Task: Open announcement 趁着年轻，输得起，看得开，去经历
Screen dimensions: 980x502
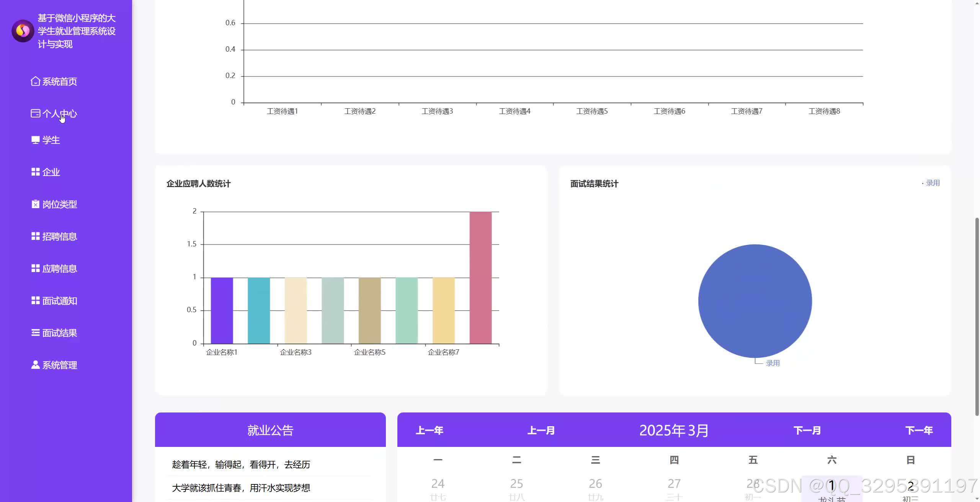Action: [241, 465]
